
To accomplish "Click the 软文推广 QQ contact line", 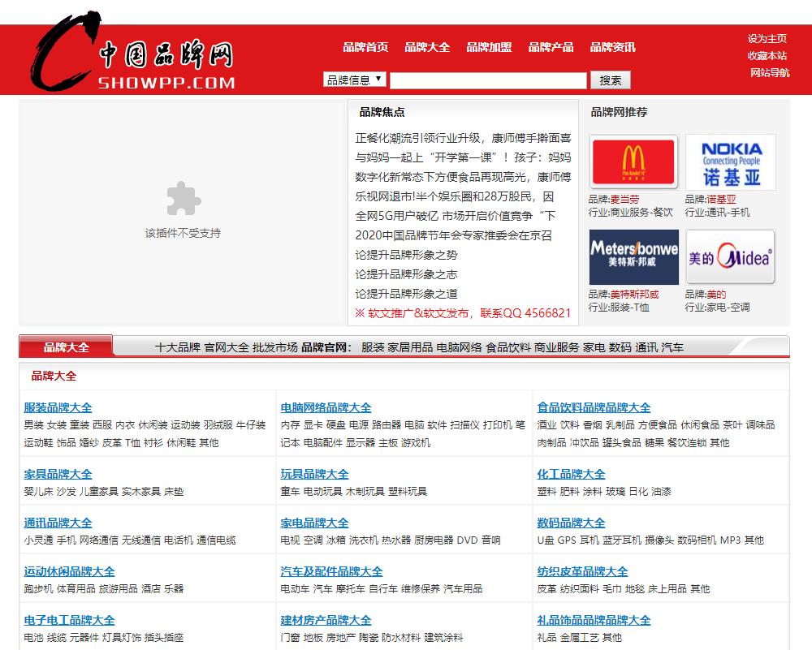I will coord(464,313).
